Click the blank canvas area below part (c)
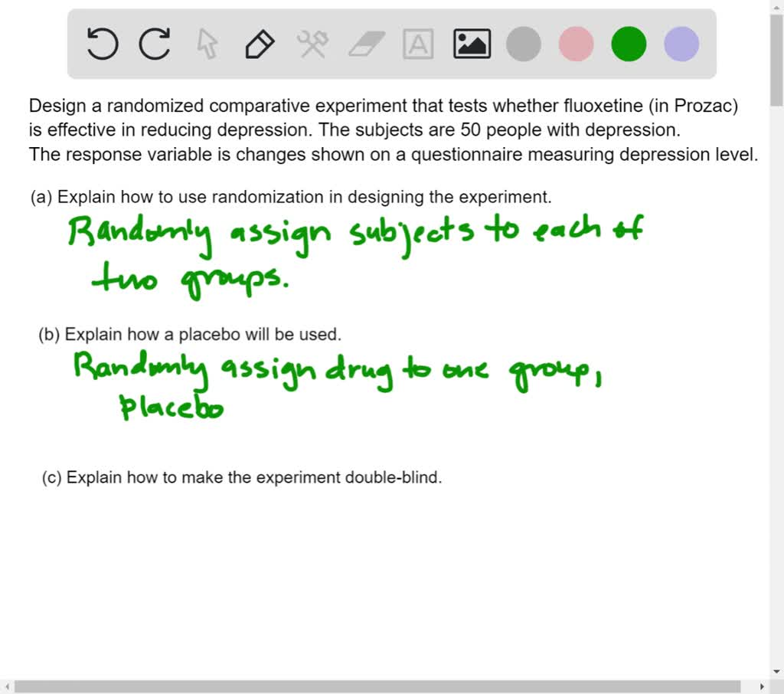Image resolution: width=784 pixels, height=694 pixels. click(383, 575)
